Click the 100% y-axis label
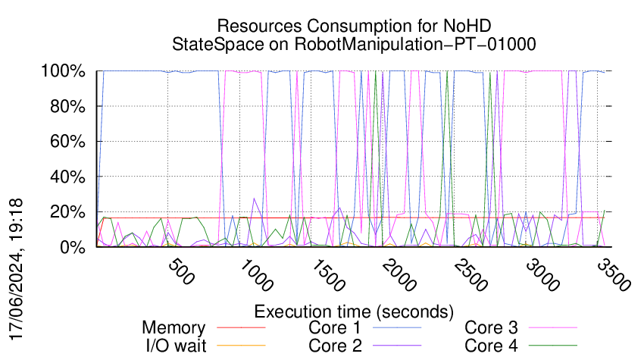The height and width of the screenshot is (360, 644). [x=63, y=71]
